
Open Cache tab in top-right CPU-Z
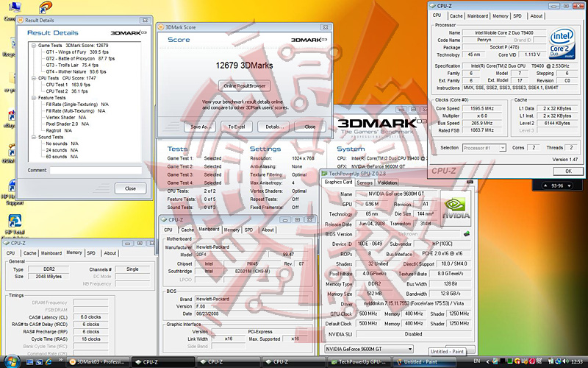pyautogui.click(x=456, y=15)
